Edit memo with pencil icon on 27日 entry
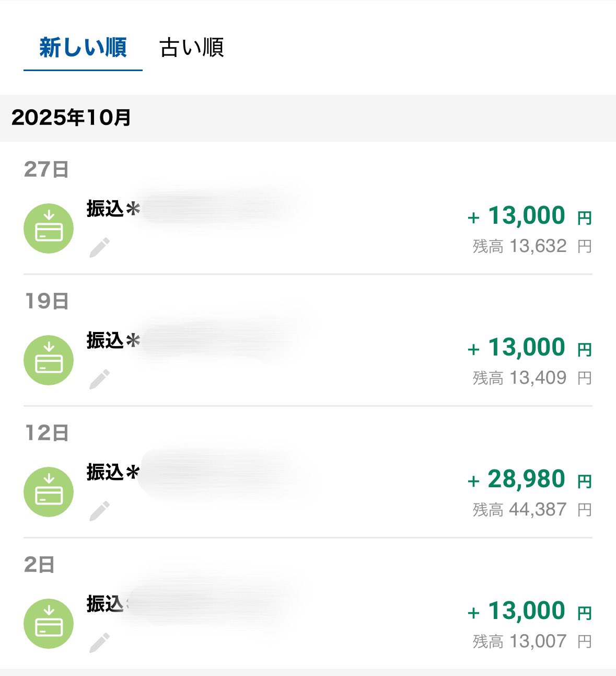The width and height of the screenshot is (616, 676). [99, 247]
